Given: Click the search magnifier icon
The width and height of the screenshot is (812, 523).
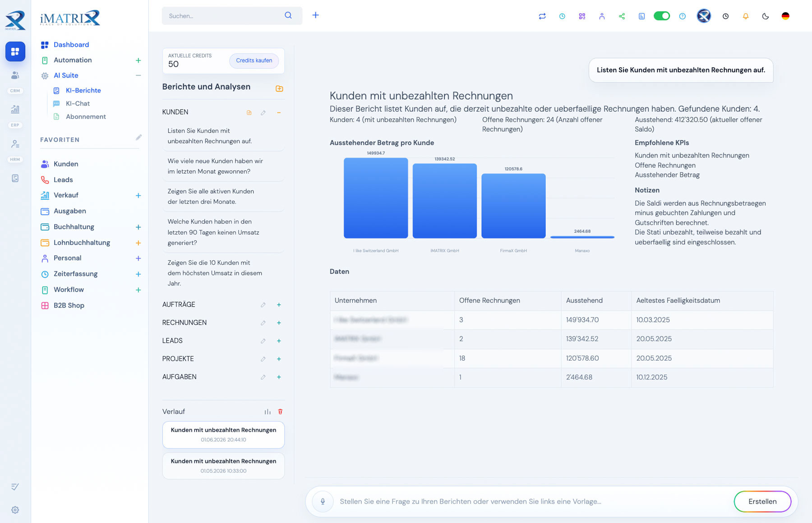Looking at the screenshot, I should coord(288,15).
